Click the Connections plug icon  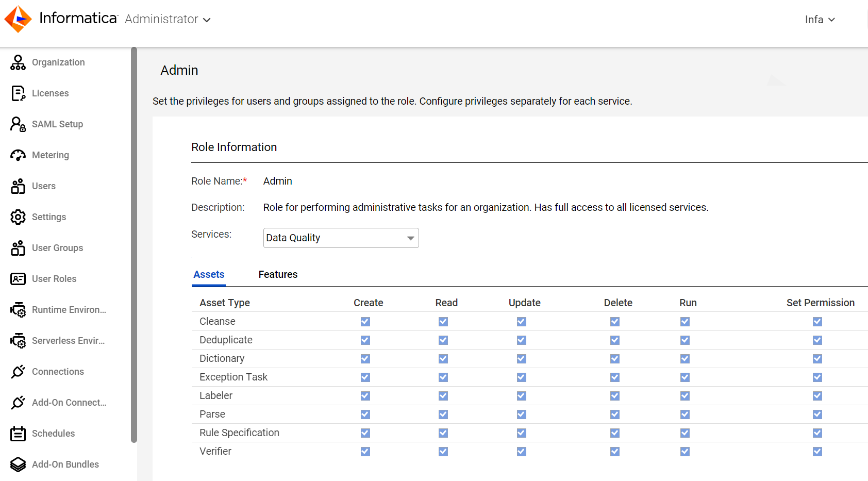18,372
